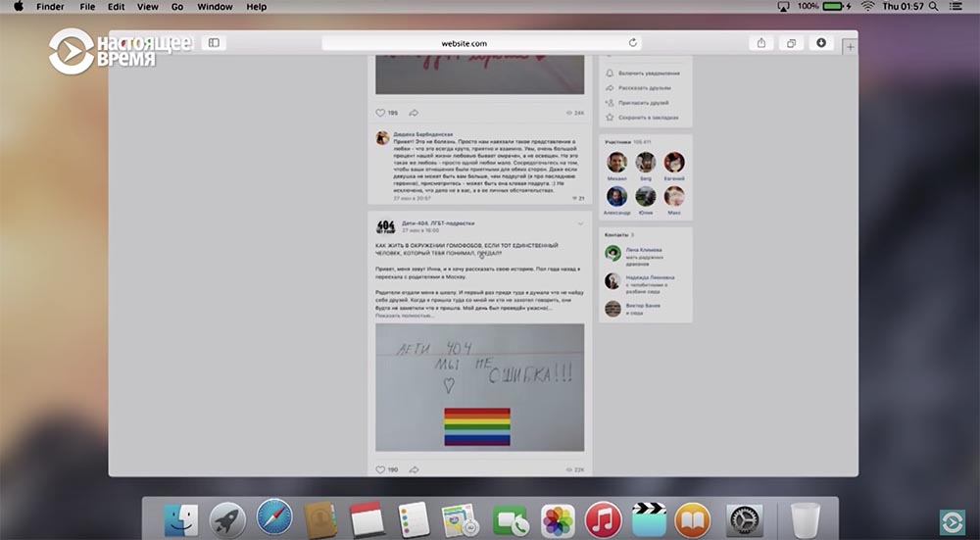Open the Finder menu
This screenshot has width=980, height=540.
(x=51, y=7)
